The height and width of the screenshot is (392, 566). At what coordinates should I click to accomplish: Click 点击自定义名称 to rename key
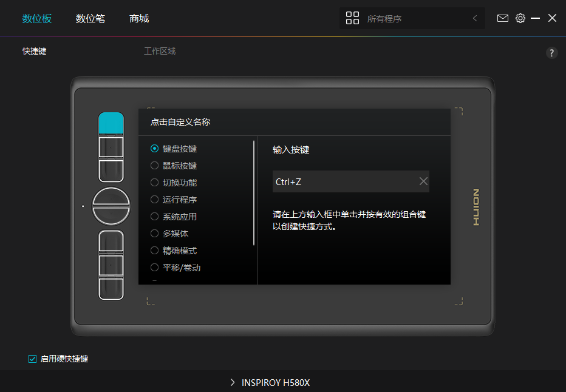click(x=180, y=122)
